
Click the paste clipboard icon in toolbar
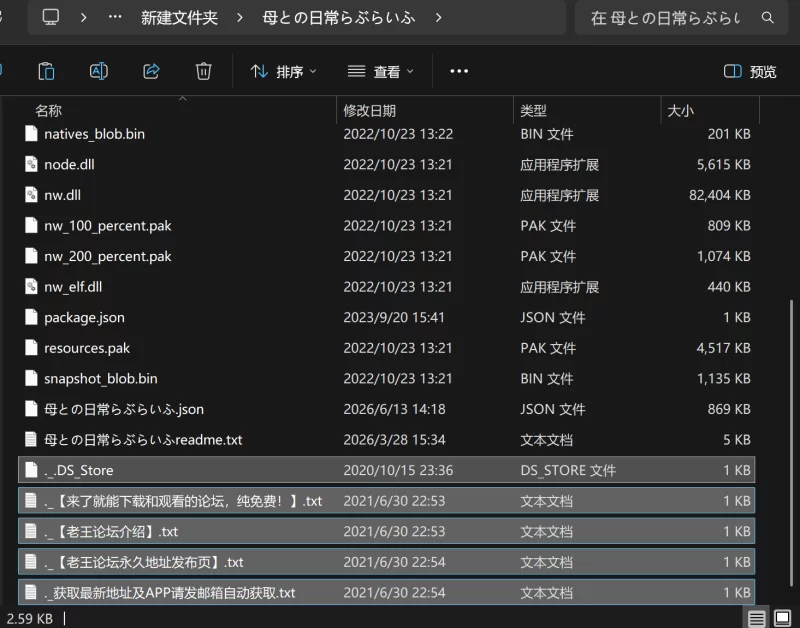coord(46,71)
